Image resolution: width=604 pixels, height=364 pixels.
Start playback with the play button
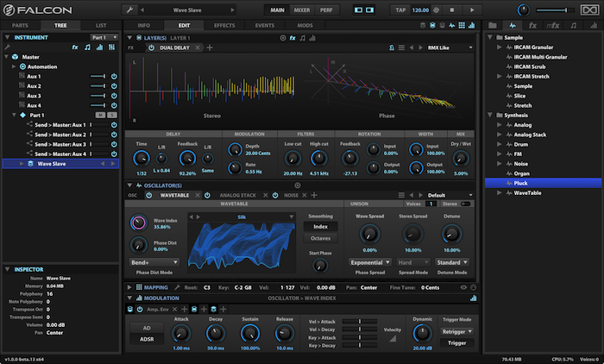click(472, 10)
